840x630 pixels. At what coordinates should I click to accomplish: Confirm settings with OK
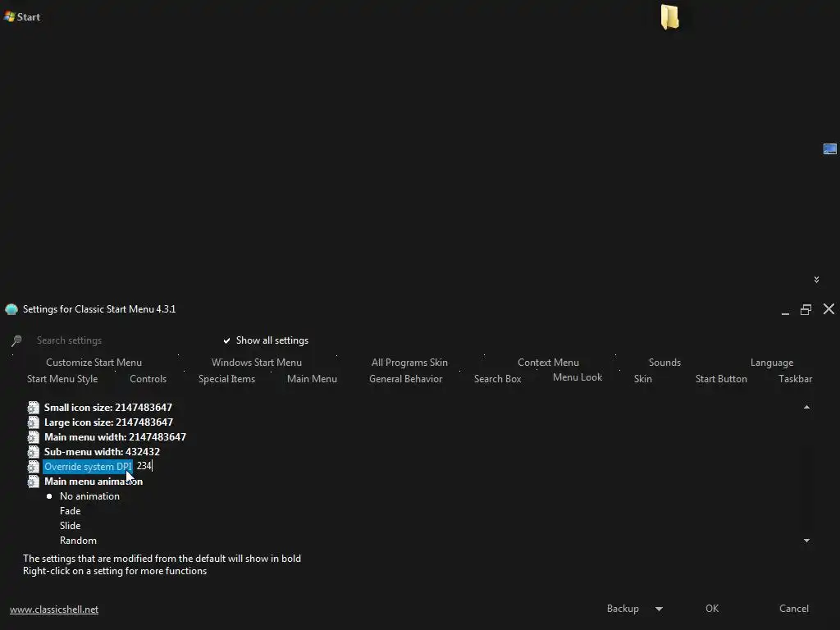pyautogui.click(x=712, y=609)
